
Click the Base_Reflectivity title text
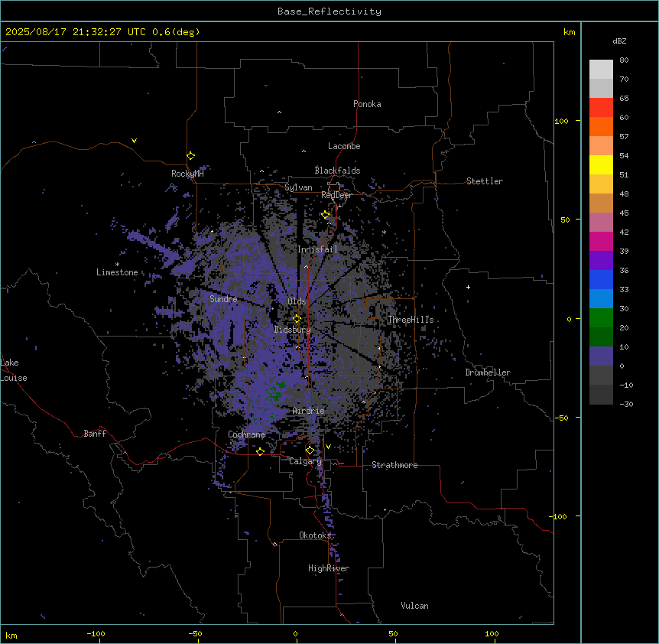pos(329,11)
